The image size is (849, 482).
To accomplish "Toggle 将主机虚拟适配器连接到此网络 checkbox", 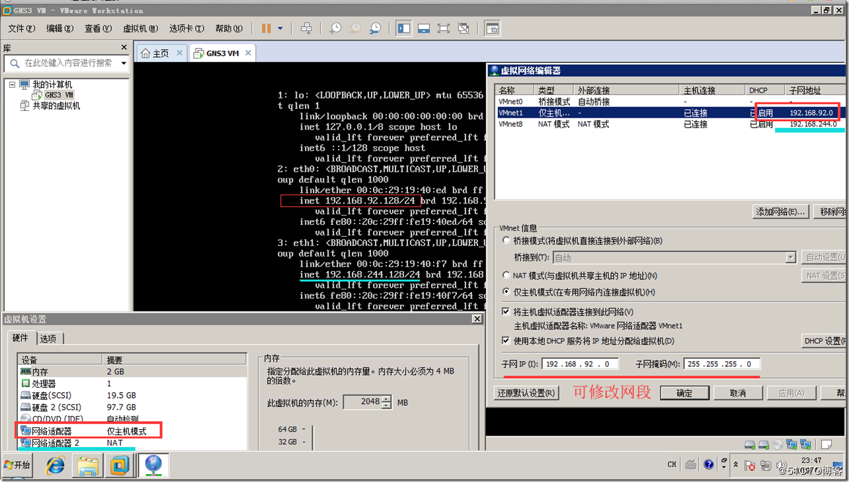I will pos(505,311).
